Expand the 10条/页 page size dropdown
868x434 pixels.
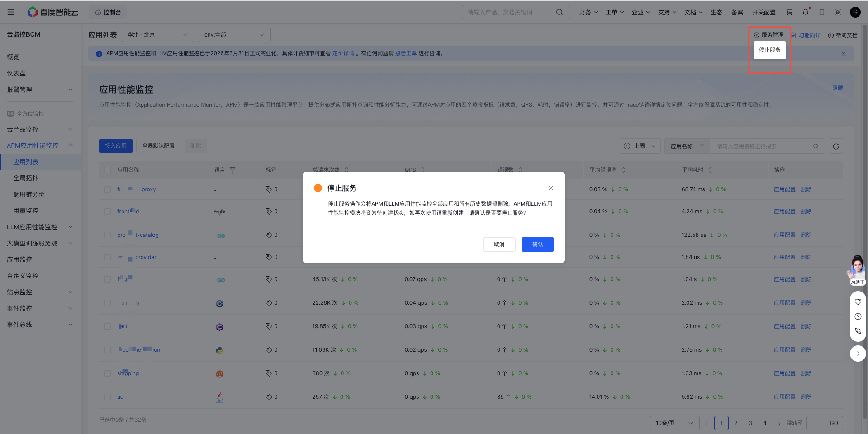point(674,423)
